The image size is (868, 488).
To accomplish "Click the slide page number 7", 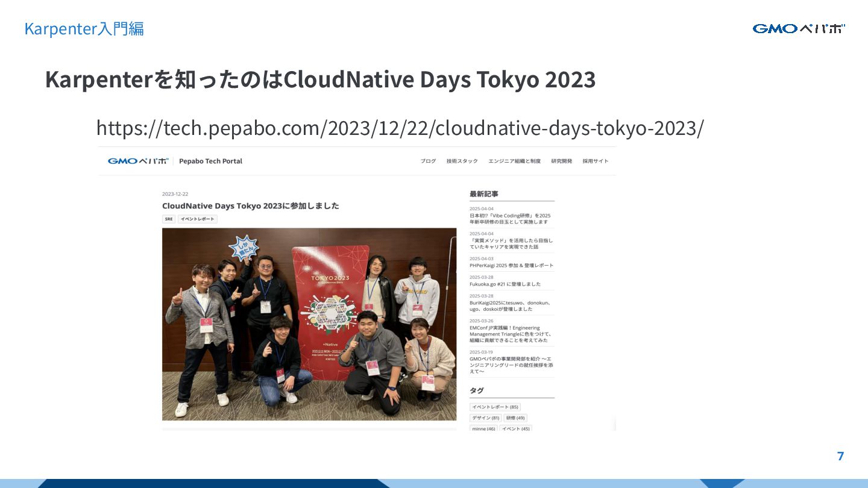I will pos(840,456).
